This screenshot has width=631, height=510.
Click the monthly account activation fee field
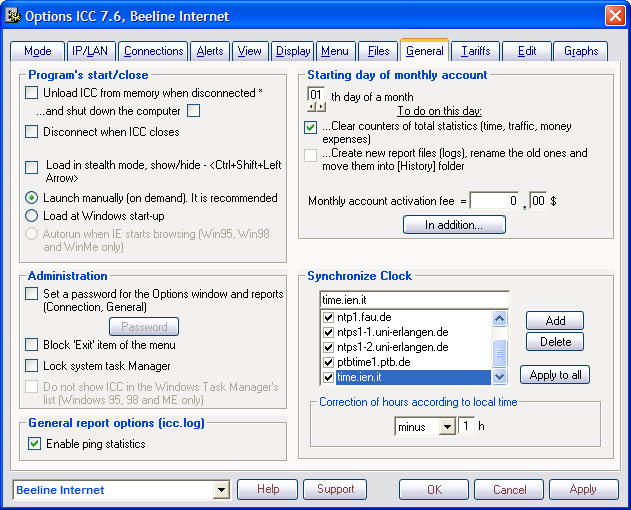494,201
